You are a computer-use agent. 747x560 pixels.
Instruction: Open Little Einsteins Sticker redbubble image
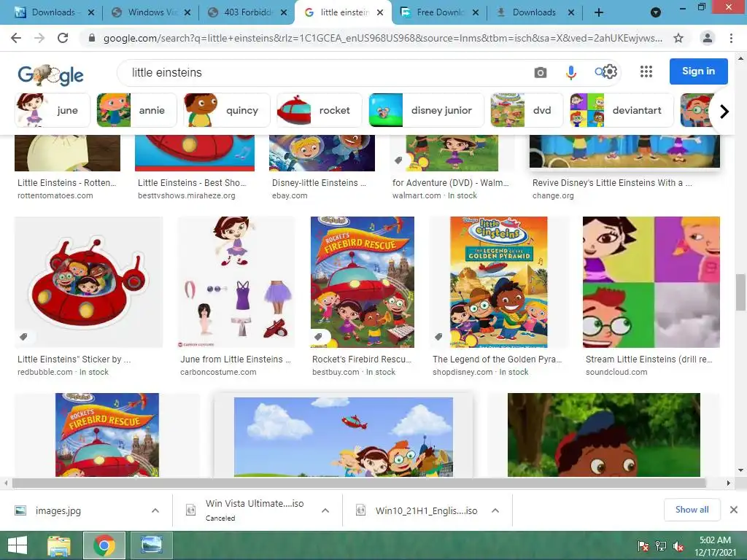pos(88,282)
